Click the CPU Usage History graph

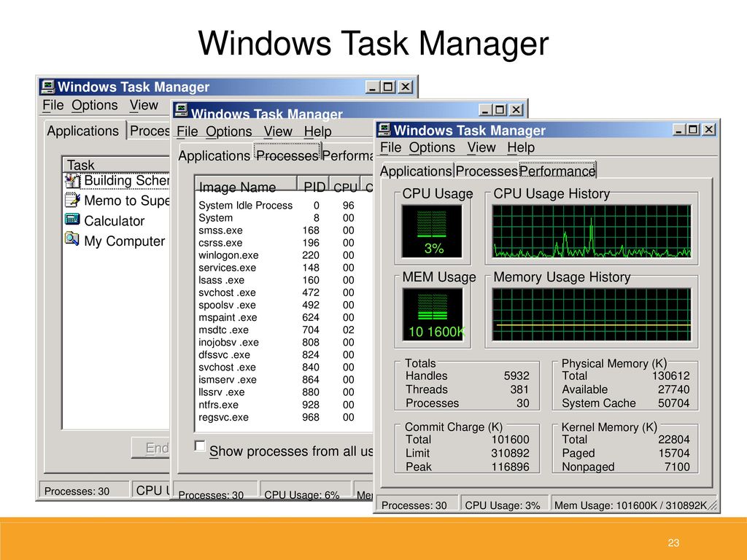point(591,231)
